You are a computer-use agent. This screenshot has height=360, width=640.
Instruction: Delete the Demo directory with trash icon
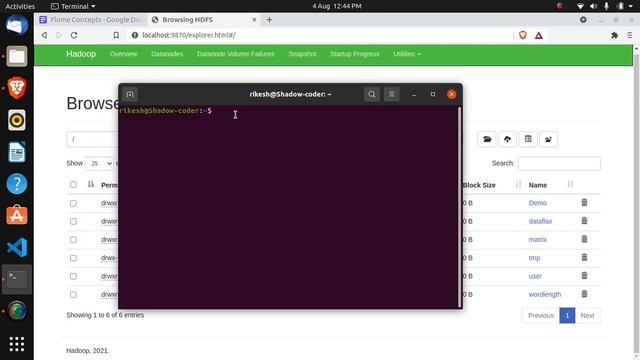(584, 202)
